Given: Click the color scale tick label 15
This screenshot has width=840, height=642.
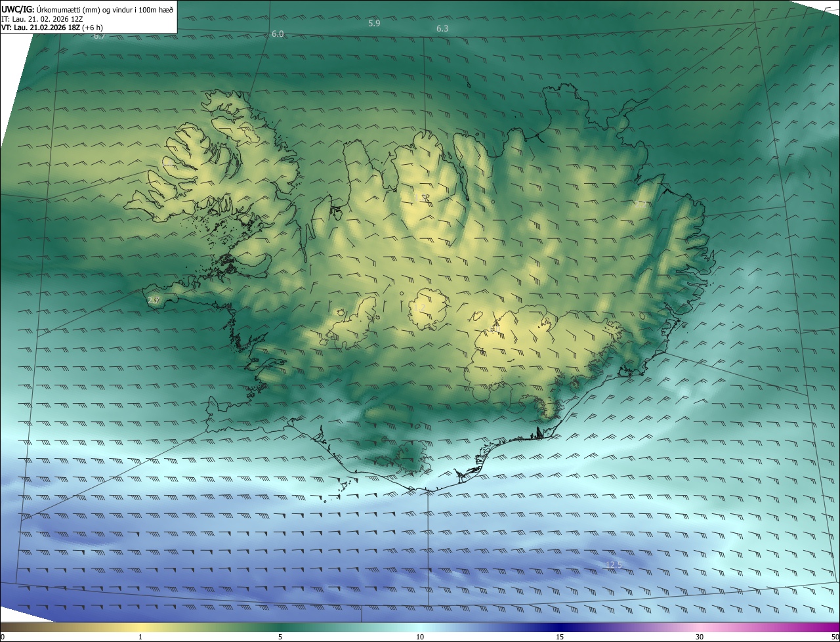Looking at the screenshot, I should click(560, 637).
